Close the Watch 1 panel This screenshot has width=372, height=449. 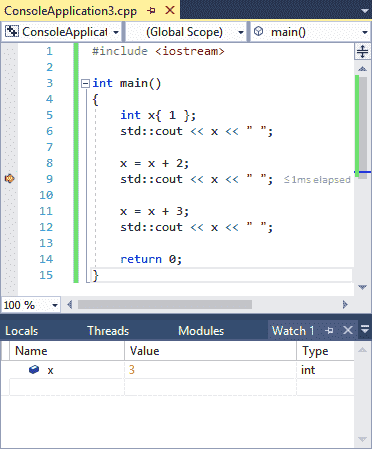tap(348, 330)
